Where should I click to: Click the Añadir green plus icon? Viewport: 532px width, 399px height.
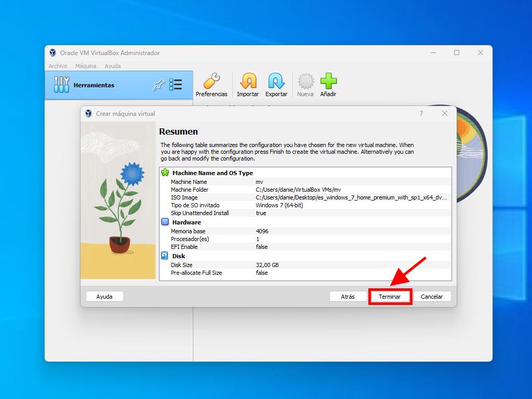(328, 82)
